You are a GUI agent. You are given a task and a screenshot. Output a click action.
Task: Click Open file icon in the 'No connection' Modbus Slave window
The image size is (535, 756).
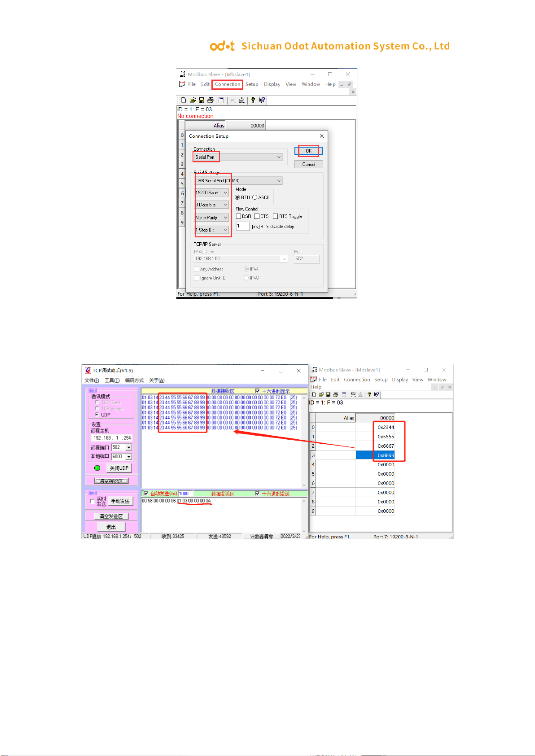(193, 100)
